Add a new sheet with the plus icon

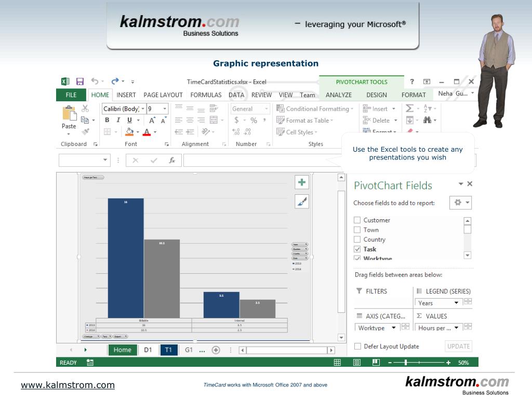click(216, 350)
